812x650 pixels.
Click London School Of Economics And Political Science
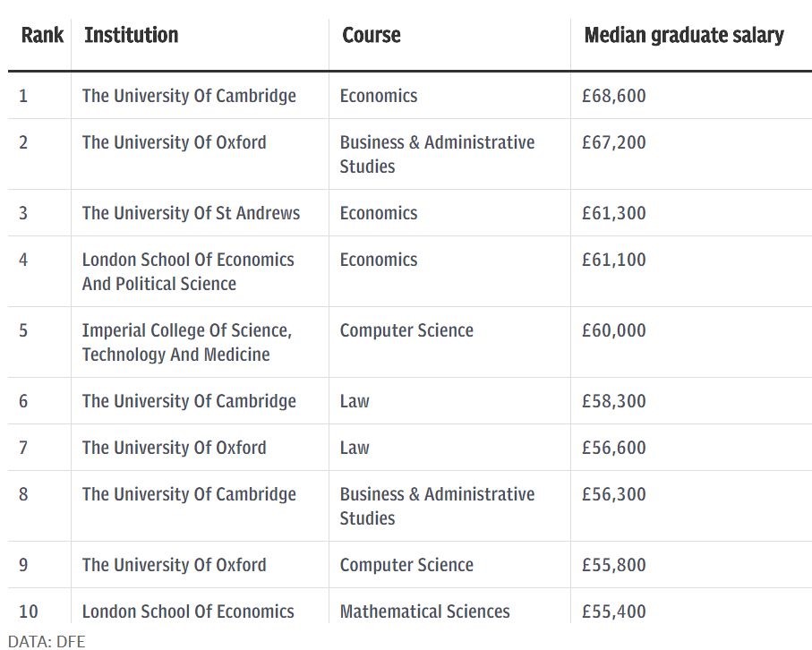tap(188, 271)
